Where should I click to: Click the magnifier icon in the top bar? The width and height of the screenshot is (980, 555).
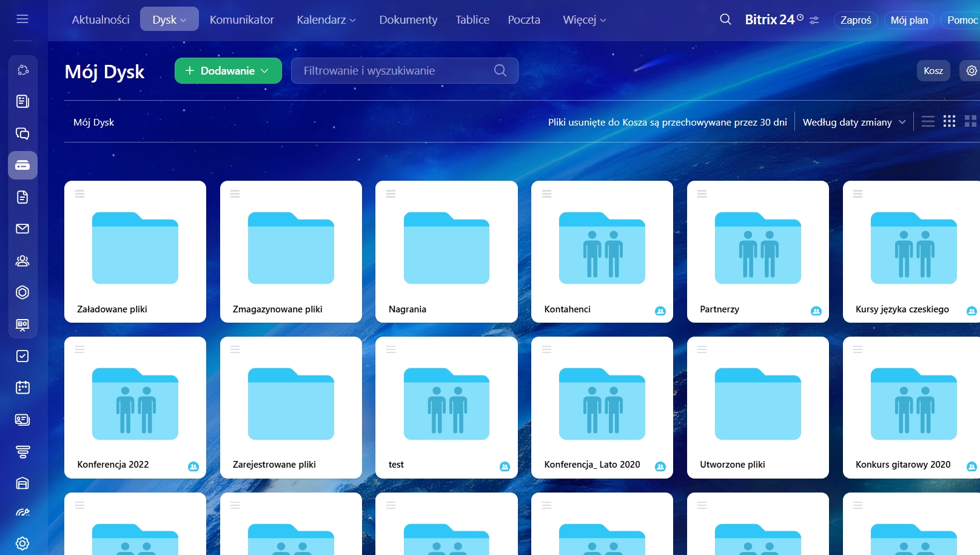tap(725, 19)
